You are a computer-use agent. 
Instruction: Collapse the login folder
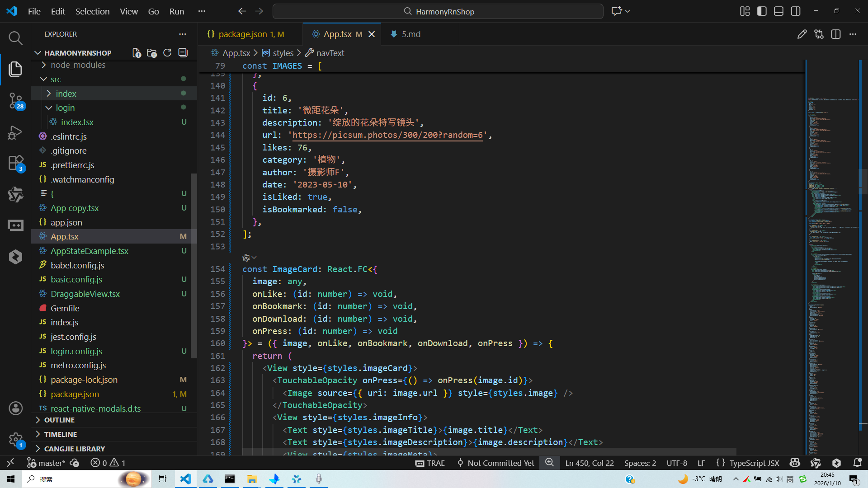65,108
